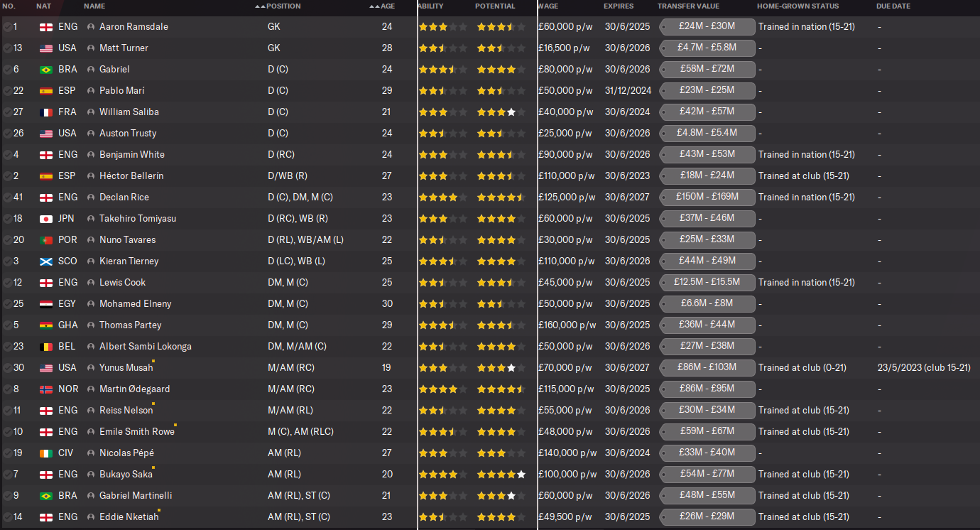The height and width of the screenshot is (530, 980).
Task: Click the player icon beside Aaron Ramsdale
Action: [91, 27]
